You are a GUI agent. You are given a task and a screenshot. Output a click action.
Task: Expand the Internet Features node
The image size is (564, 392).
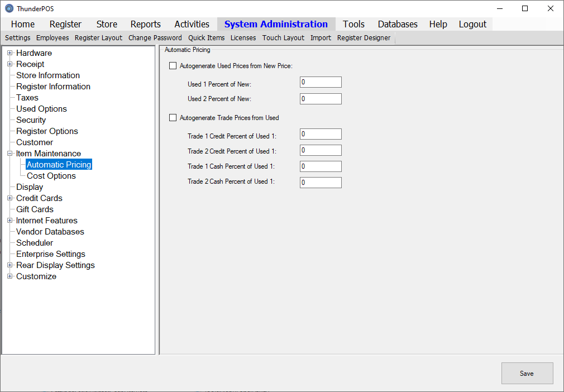[x=9, y=221]
